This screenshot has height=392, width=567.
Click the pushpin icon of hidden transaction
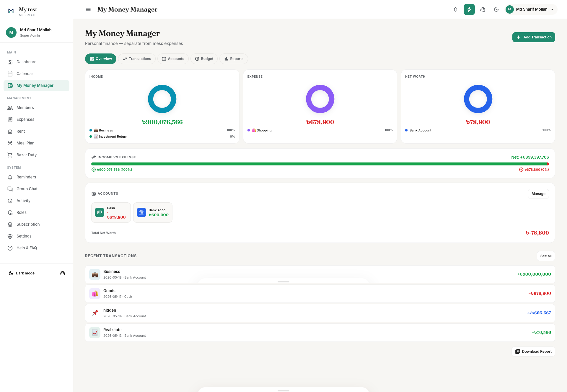(x=95, y=313)
